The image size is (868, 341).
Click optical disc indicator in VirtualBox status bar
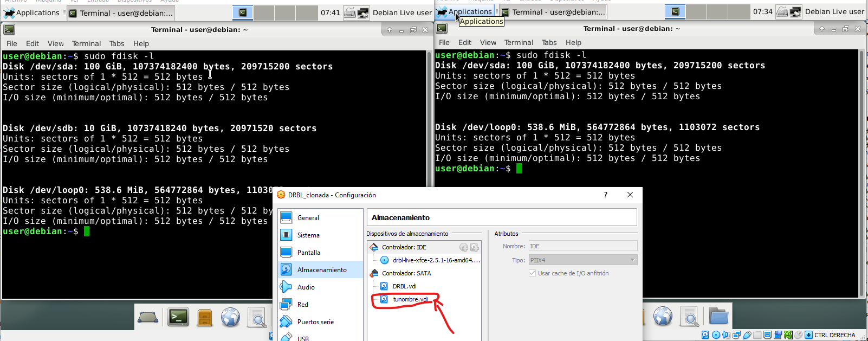(716, 335)
